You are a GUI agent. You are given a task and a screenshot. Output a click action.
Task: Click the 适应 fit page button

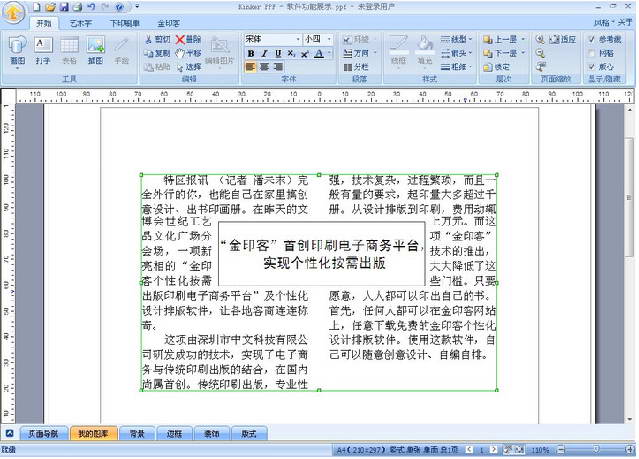click(563, 39)
